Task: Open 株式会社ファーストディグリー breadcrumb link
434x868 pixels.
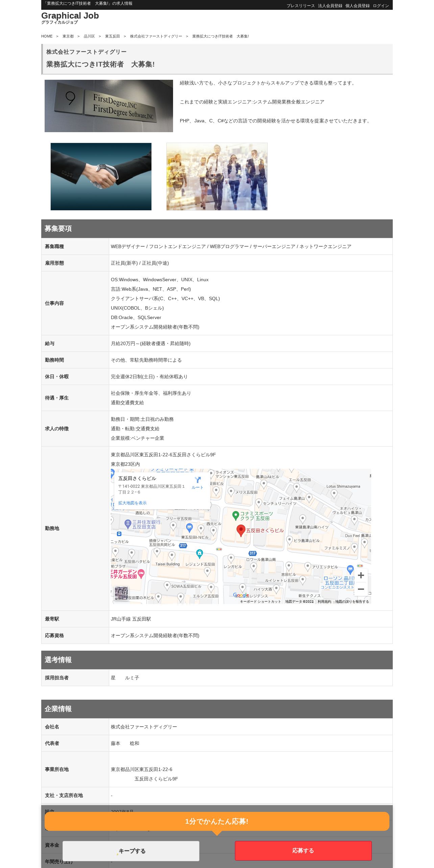Action: (156, 36)
